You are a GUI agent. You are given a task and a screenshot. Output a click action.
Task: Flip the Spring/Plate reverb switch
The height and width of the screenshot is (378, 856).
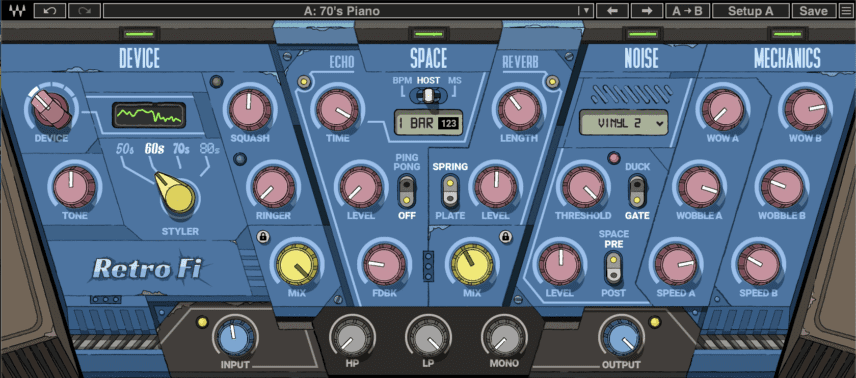(x=450, y=192)
